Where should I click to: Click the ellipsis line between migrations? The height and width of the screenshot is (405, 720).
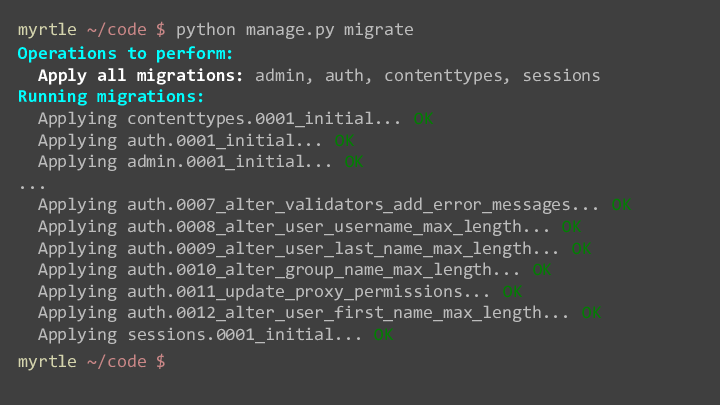tap(32, 186)
